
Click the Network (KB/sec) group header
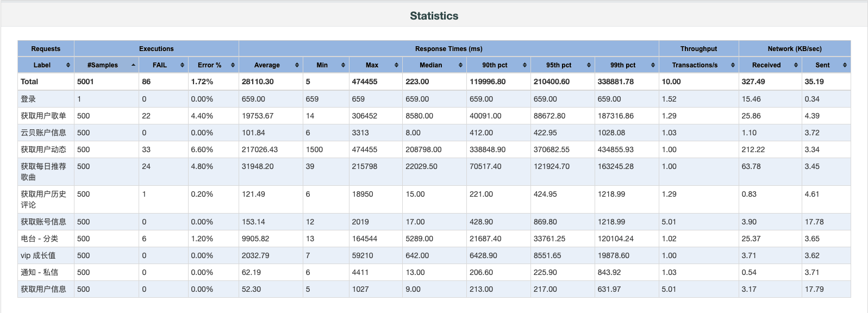[x=795, y=49]
